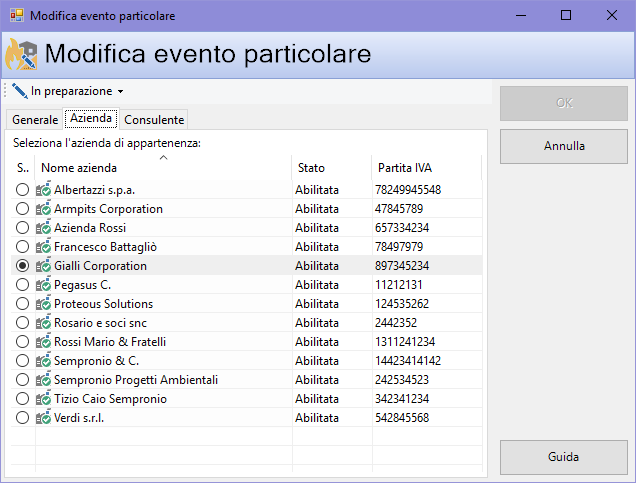Sort by the Nome azienda column header
This screenshot has width=636, height=483.
[x=163, y=167]
